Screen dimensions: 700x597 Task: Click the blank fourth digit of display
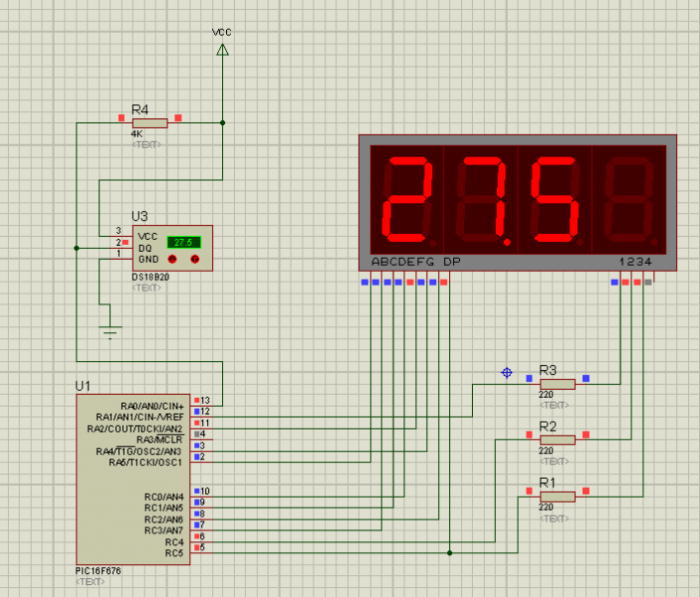629,203
